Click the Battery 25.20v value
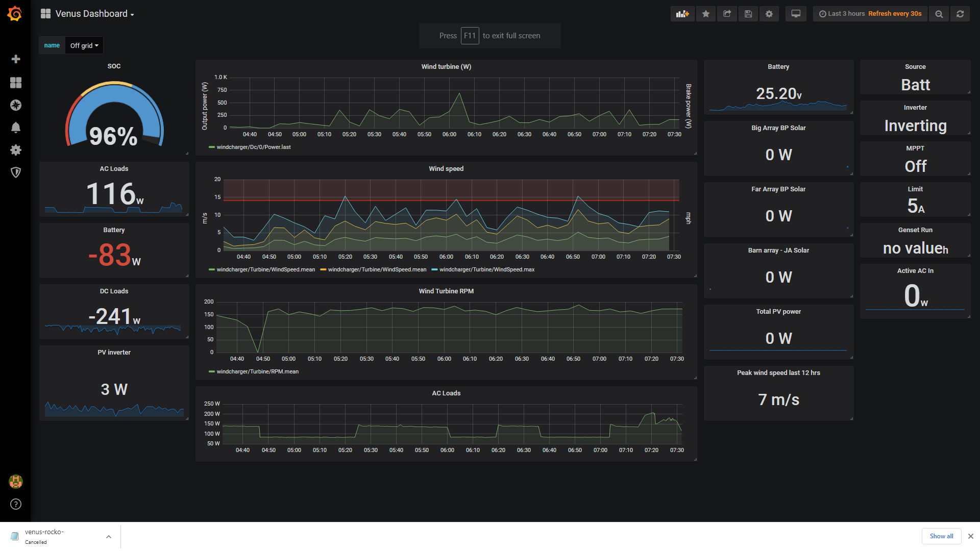Viewport: 980px width, 551px height. coord(778,93)
